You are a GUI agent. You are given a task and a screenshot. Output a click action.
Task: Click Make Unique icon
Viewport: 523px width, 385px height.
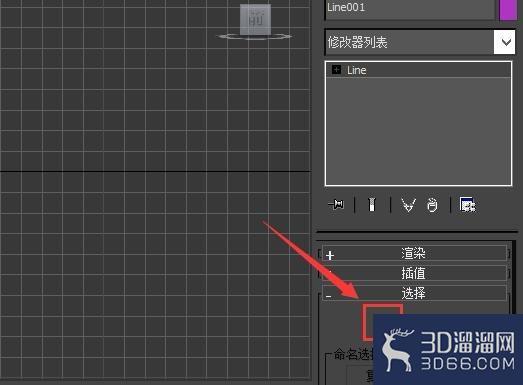(408, 205)
